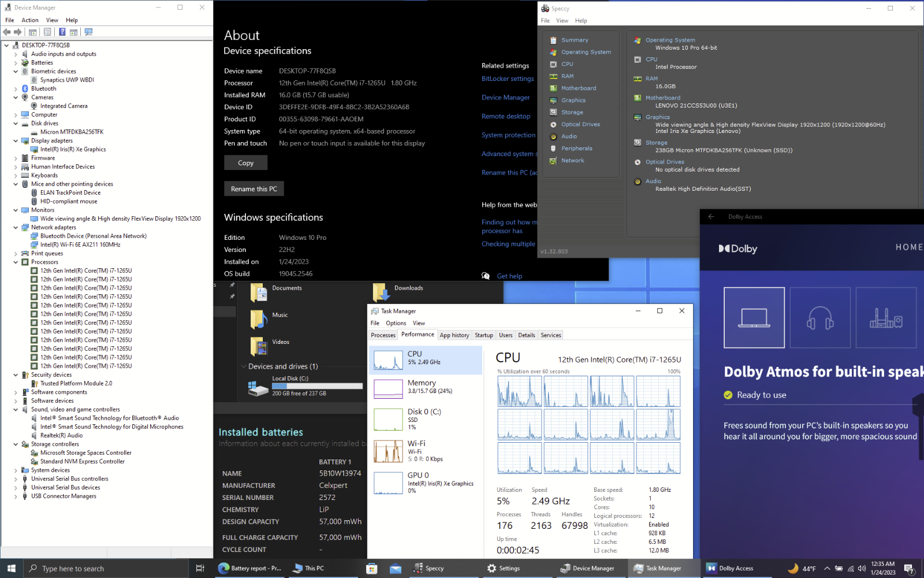
Task: Click the taskbar search box
Action: click(x=106, y=568)
